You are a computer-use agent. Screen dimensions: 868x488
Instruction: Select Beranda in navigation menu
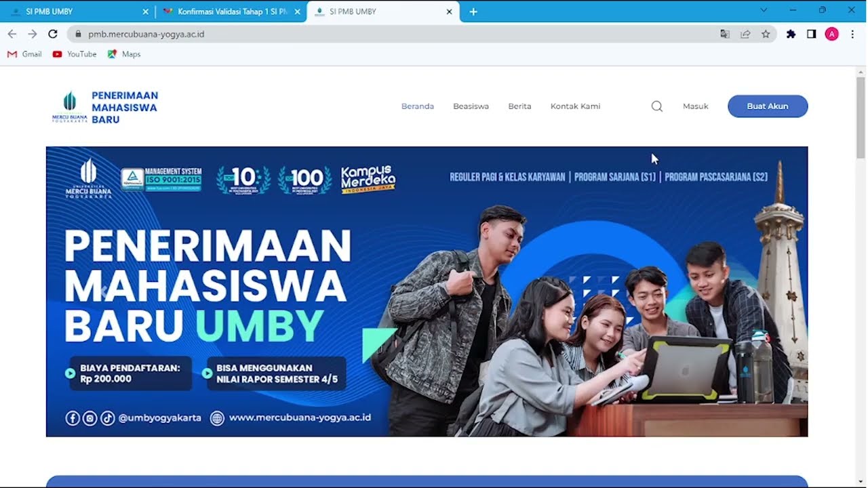pos(418,106)
